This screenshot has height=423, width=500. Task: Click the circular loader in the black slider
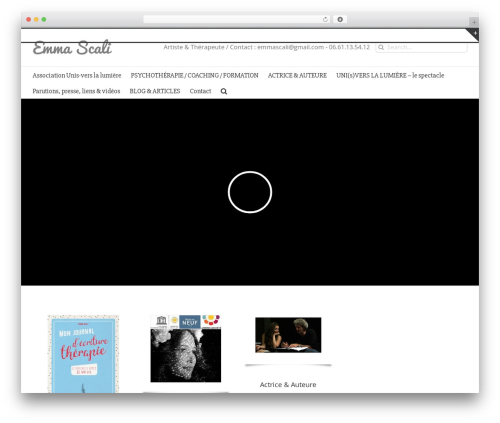[250, 192]
